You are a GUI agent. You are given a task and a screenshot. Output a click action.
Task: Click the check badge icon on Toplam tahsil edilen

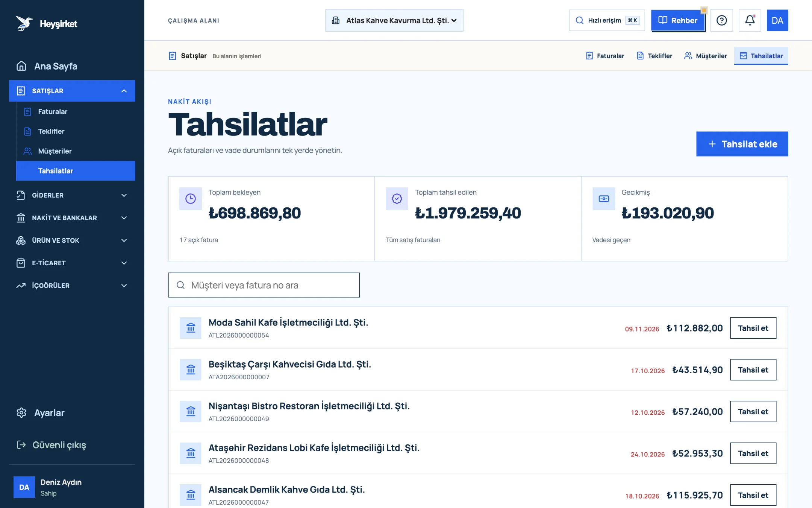397,199
